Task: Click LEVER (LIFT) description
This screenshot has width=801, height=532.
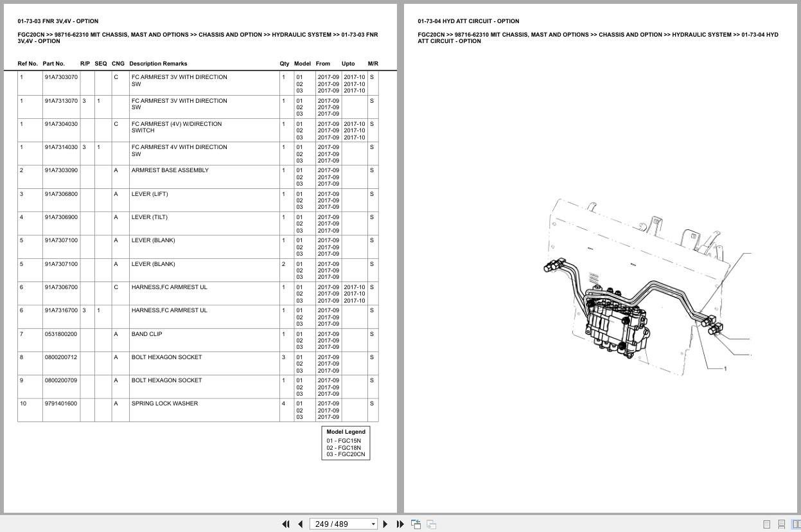Action: coord(149,194)
